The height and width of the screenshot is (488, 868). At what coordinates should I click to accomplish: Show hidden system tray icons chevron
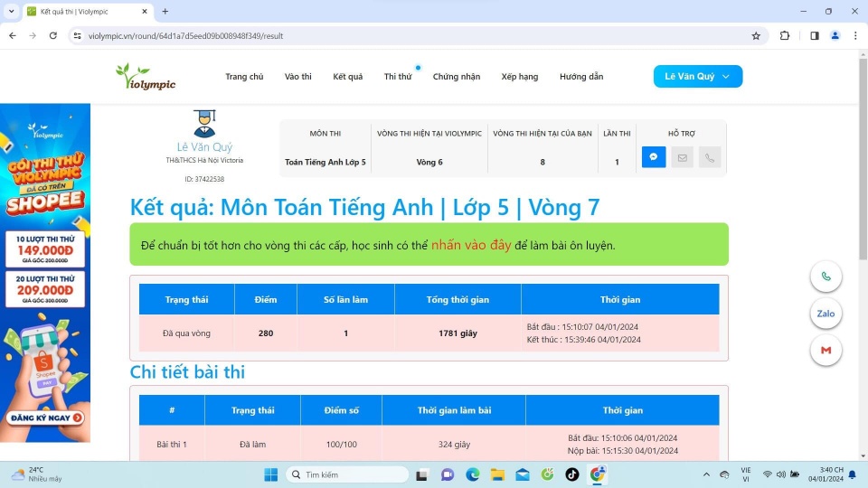(x=706, y=474)
